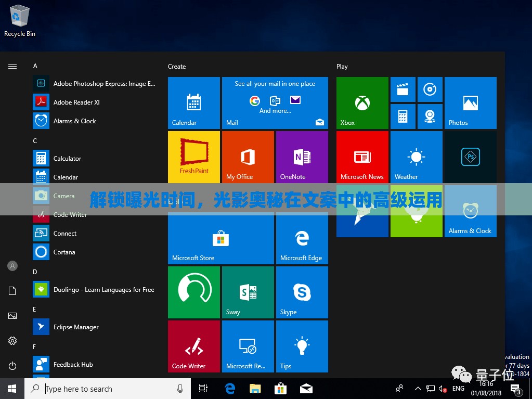Open the Skype tile
532x399 pixels.
(x=302, y=292)
